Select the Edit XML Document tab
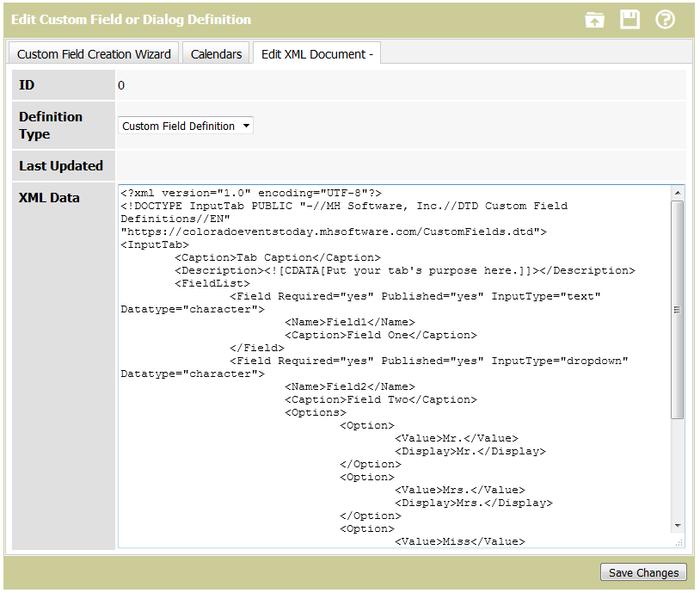Screen dimensions: 700x593 click(x=316, y=53)
